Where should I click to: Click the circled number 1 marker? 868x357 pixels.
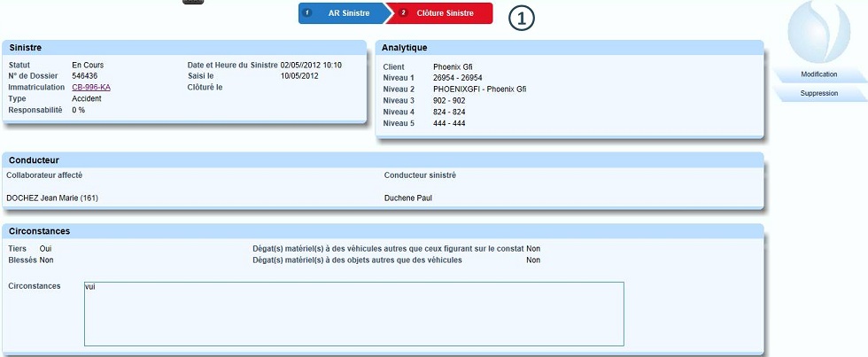pyautogui.click(x=523, y=19)
